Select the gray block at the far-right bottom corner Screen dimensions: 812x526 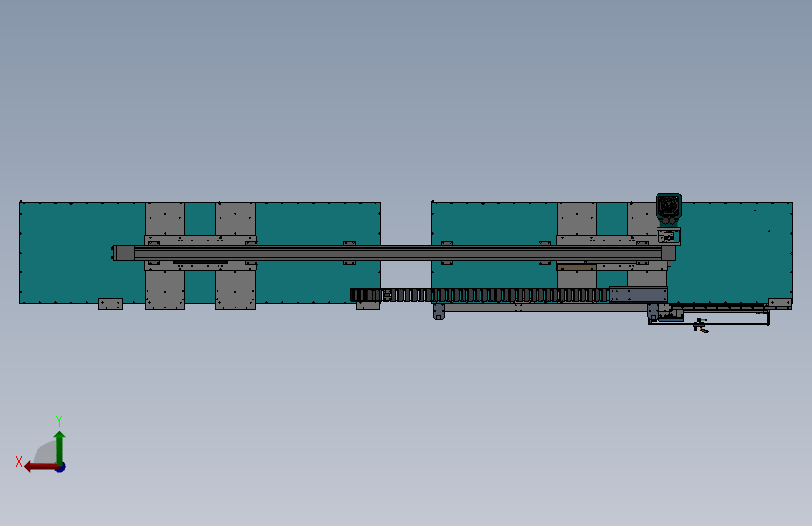[779, 302]
